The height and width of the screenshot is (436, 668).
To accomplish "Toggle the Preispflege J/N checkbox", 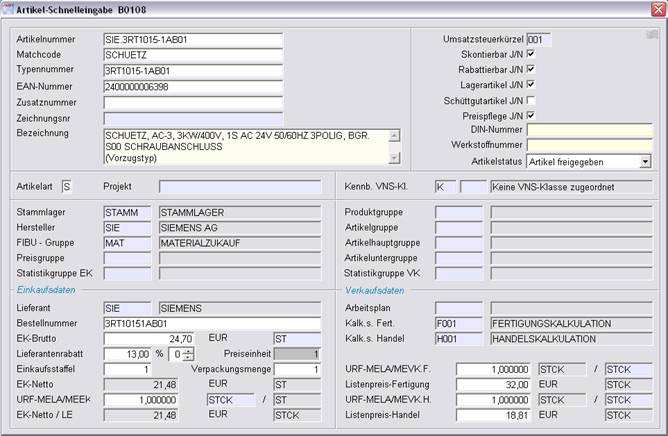I will (531, 115).
